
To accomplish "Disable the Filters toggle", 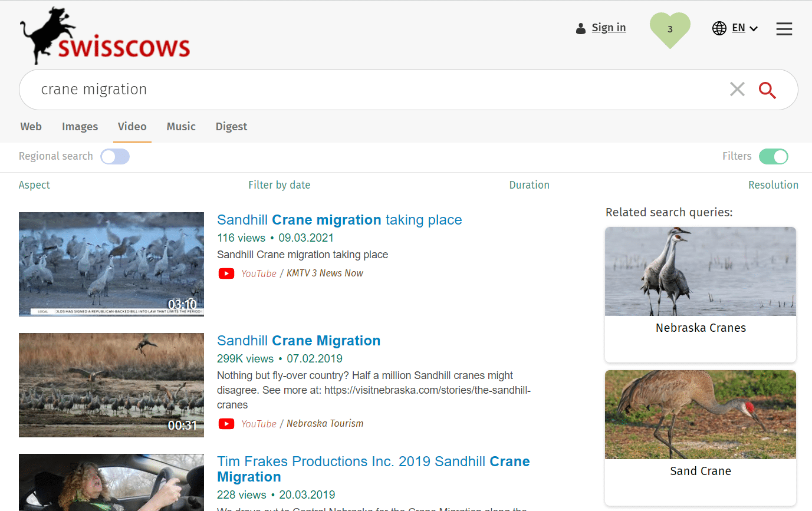I will (773, 156).
